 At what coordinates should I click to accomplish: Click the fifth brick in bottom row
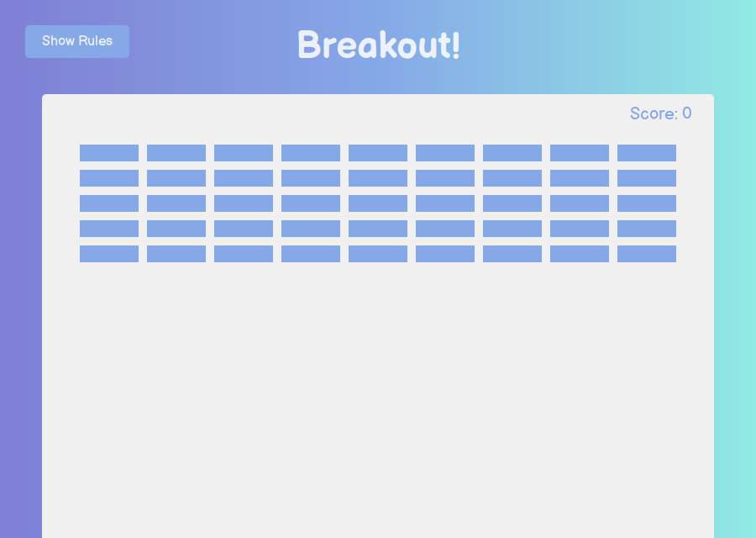tap(378, 254)
